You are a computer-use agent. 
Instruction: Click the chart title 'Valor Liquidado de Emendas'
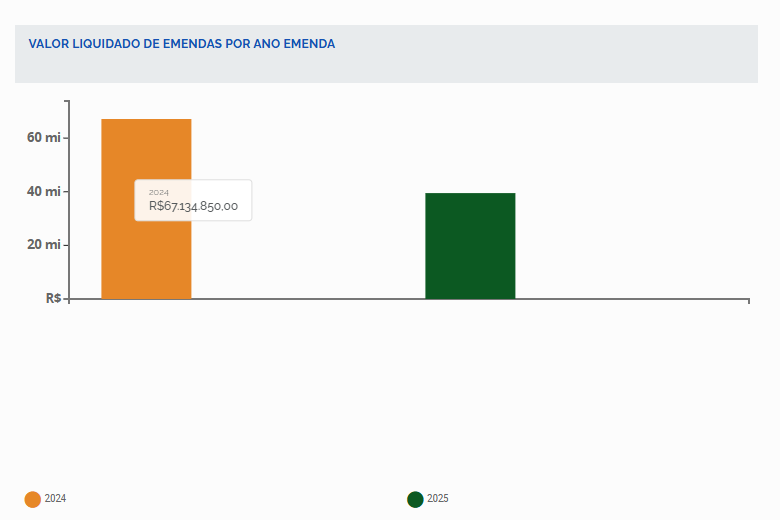pyautogui.click(x=181, y=44)
